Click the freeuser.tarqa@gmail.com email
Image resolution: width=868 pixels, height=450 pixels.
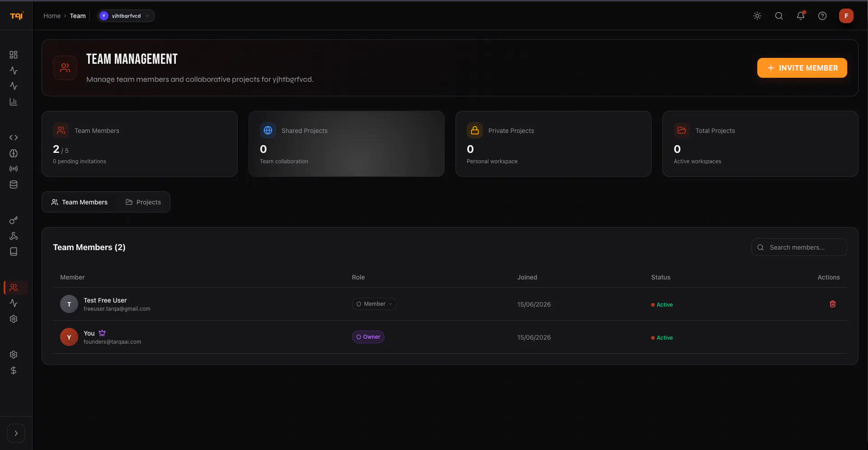click(117, 309)
